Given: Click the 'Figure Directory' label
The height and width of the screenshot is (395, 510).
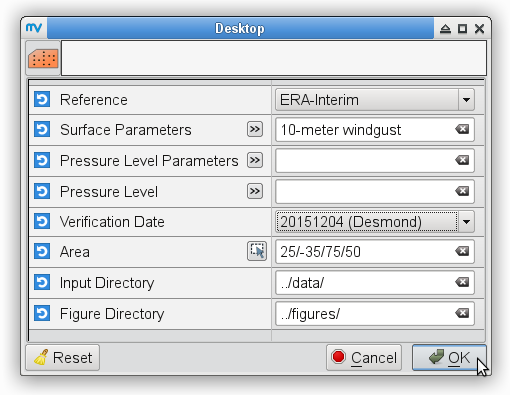Looking at the screenshot, I should [112, 314].
